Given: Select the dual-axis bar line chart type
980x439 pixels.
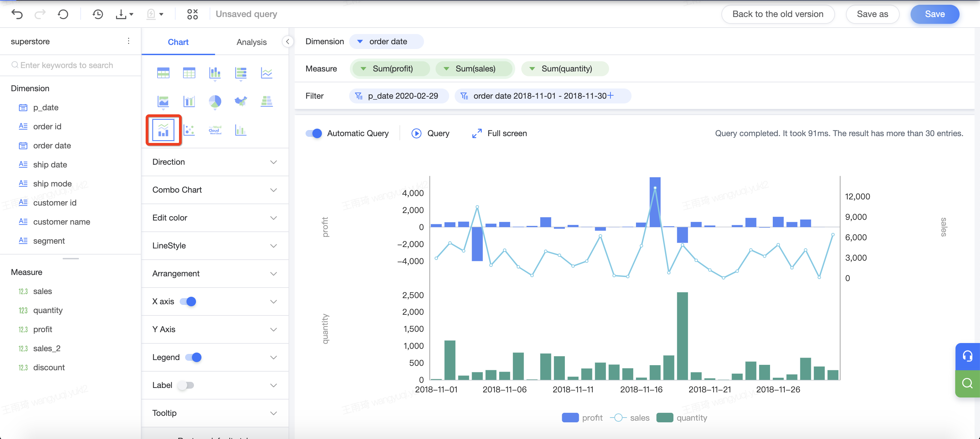Looking at the screenshot, I should point(189,101).
